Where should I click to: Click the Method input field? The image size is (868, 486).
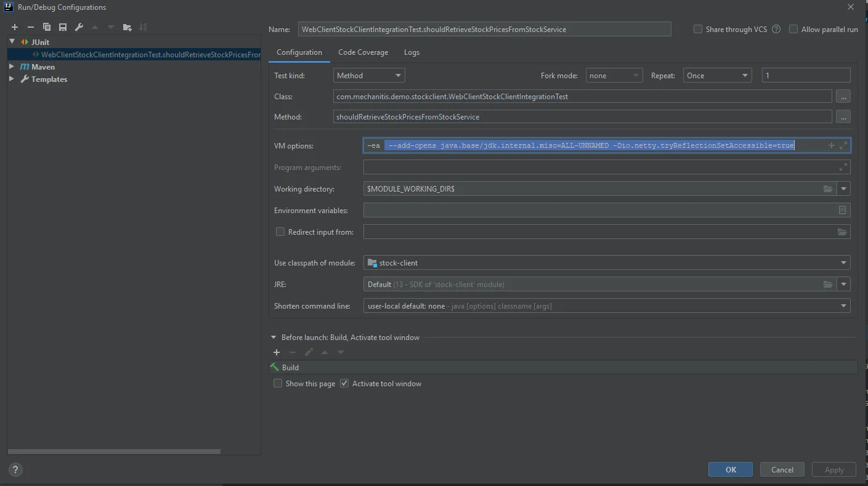(x=582, y=117)
